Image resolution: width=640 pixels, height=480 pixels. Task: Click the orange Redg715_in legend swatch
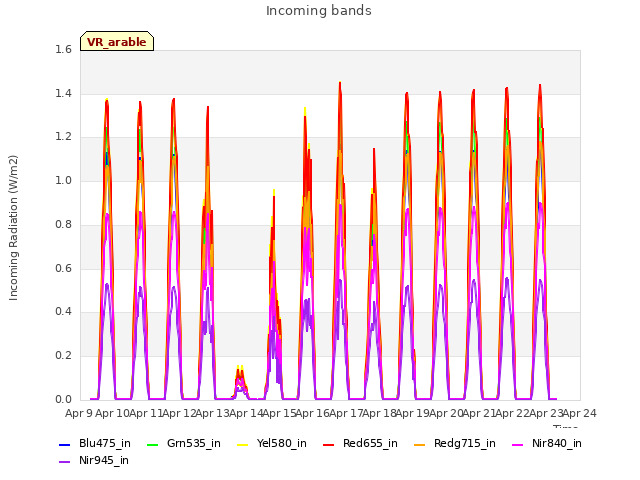click(420, 444)
